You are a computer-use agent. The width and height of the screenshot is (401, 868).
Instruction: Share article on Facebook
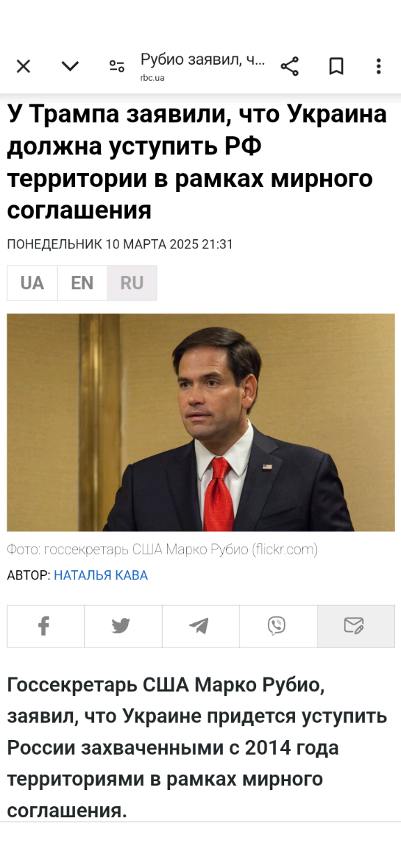(45, 626)
